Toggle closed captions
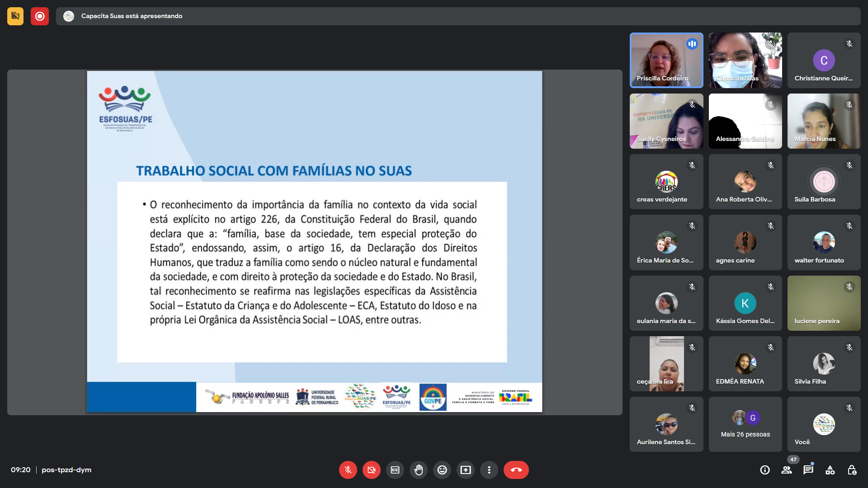Image resolution: width=868 pixels, height=488 pixels. [x=395, y=470]
